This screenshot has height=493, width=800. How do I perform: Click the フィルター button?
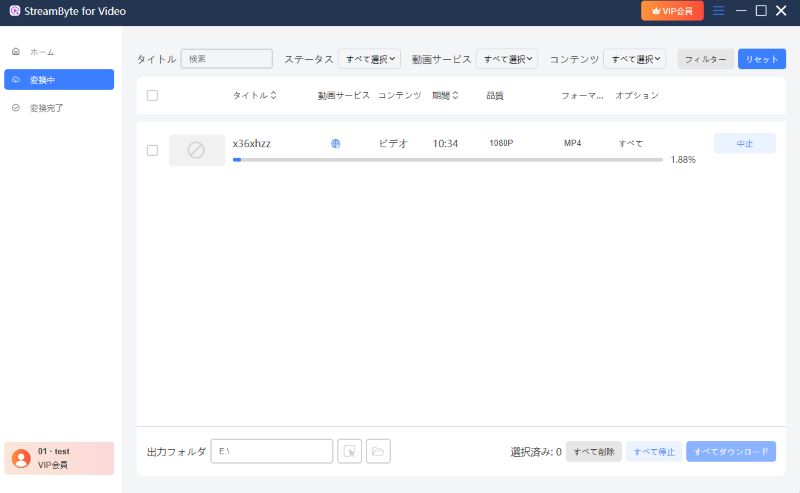pos(705,59)
